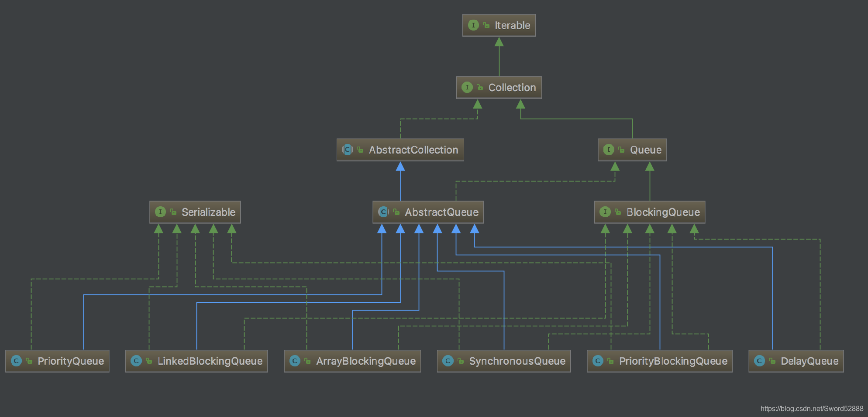Click the LinkedBlockingQueue label text

tap(210, 361)
